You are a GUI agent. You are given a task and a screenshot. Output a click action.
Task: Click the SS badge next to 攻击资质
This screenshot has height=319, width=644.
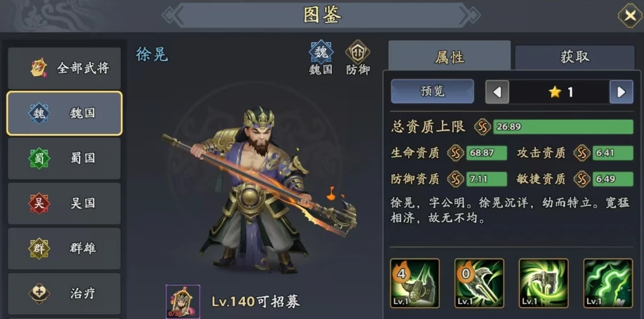582,153
